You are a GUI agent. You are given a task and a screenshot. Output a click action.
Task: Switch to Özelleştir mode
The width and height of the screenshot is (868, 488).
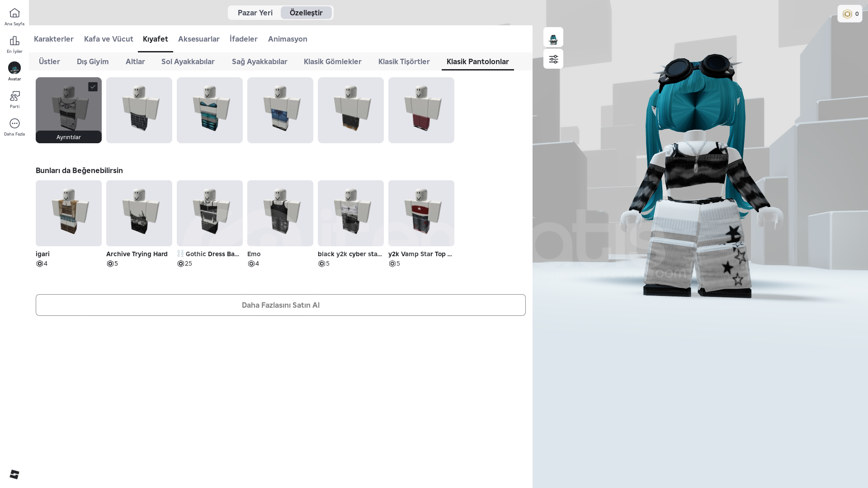tap(306, 13)
